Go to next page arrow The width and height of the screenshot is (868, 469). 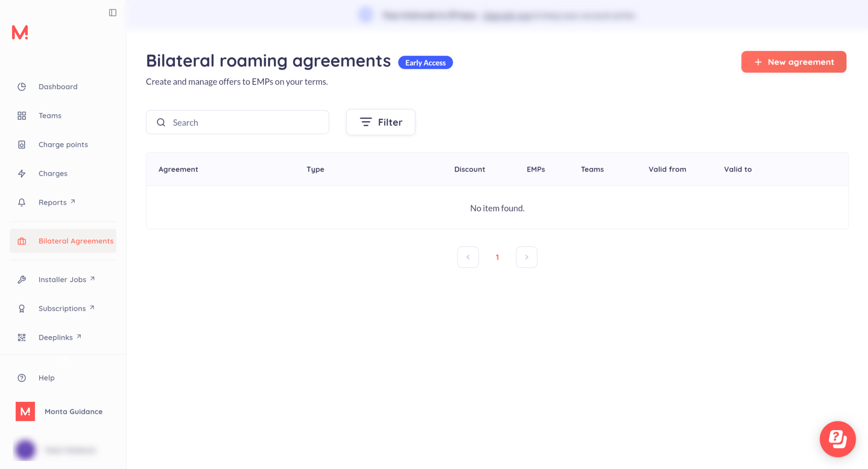point(526,257)
